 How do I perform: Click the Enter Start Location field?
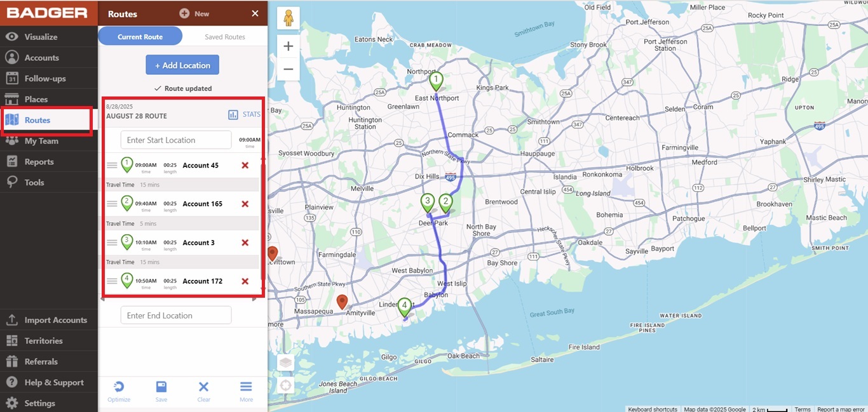point(176,140)
